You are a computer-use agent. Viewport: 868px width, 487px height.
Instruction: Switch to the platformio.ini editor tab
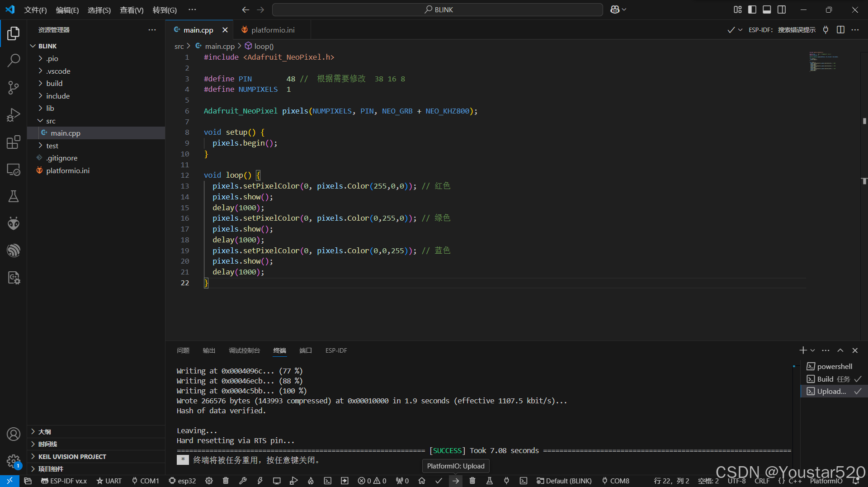coord(273,30)
